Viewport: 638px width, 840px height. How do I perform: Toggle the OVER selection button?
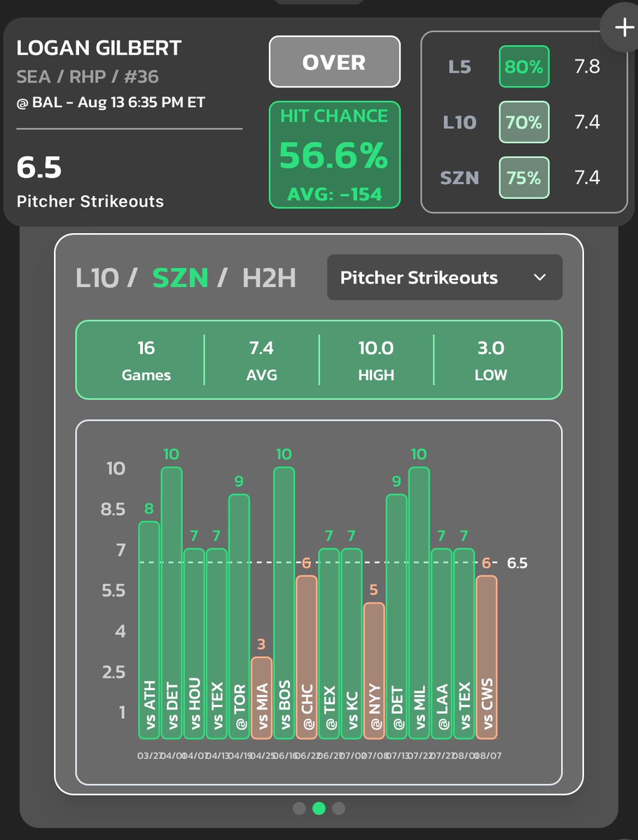pyautogui.click(x=335, y=62)
